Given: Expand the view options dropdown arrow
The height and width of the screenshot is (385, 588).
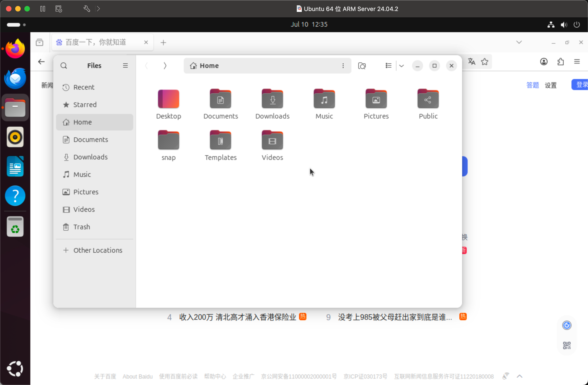Looking at the screenshot, I should pos(401,65).
